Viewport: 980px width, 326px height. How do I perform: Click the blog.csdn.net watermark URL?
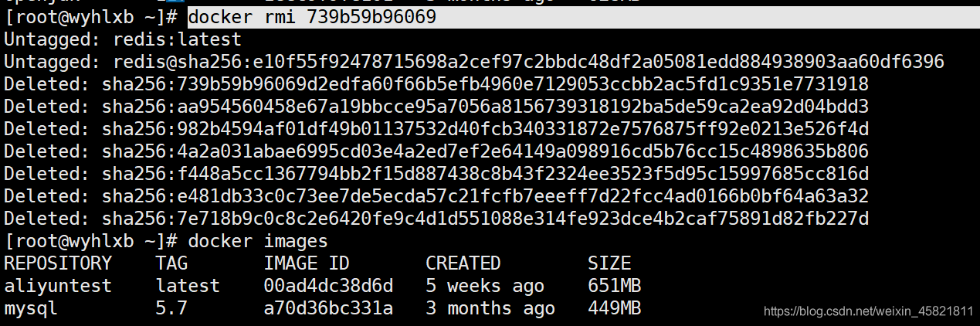pyautogui.click(x=868, y=311)
